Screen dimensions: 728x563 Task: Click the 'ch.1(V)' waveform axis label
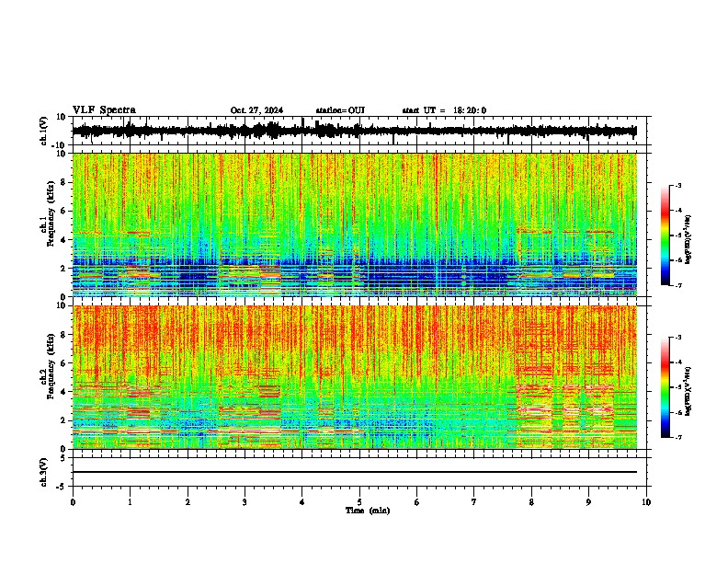pyautogui.click(x=43, y=131)
